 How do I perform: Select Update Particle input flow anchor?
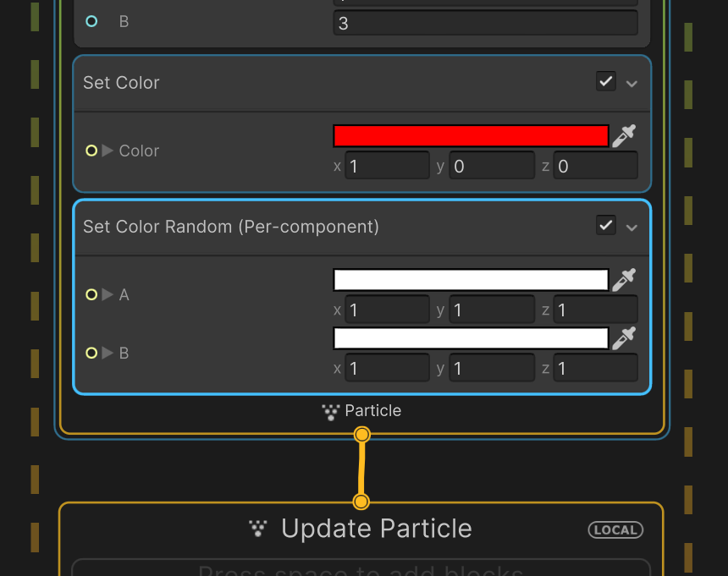361,502
